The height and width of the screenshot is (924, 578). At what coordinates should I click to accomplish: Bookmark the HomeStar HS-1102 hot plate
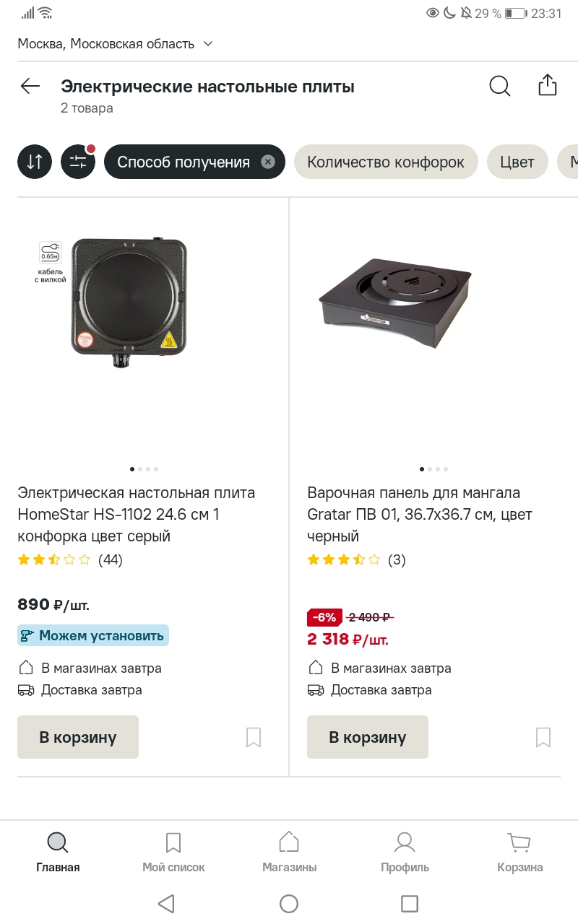pyautogui.click(x=253, y=737)
